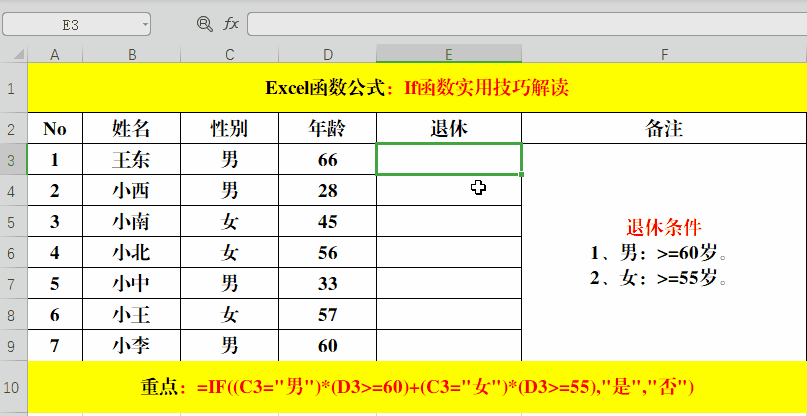This screenshot has width=807, height=416.
Task: Select the name cell '小李'
Action: (132, 345)
